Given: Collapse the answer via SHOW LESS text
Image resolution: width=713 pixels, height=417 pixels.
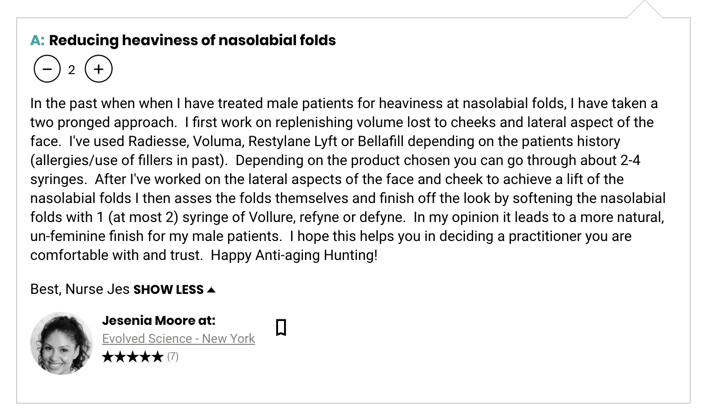Looking at the screenshot, I should [168, 290].
